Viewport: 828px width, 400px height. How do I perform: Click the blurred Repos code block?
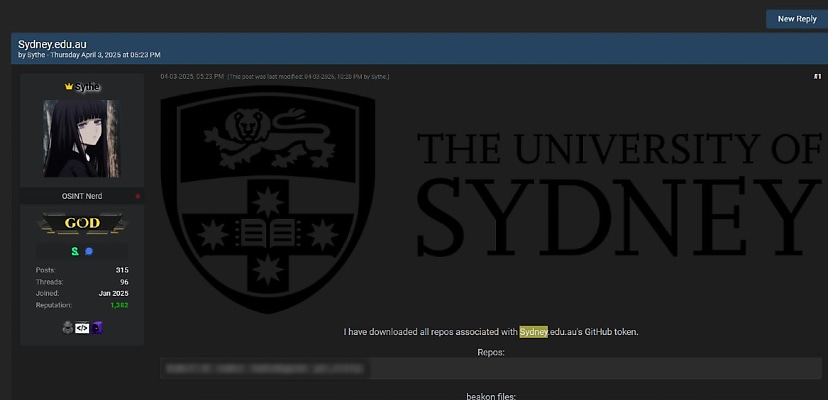pos(491,368)
